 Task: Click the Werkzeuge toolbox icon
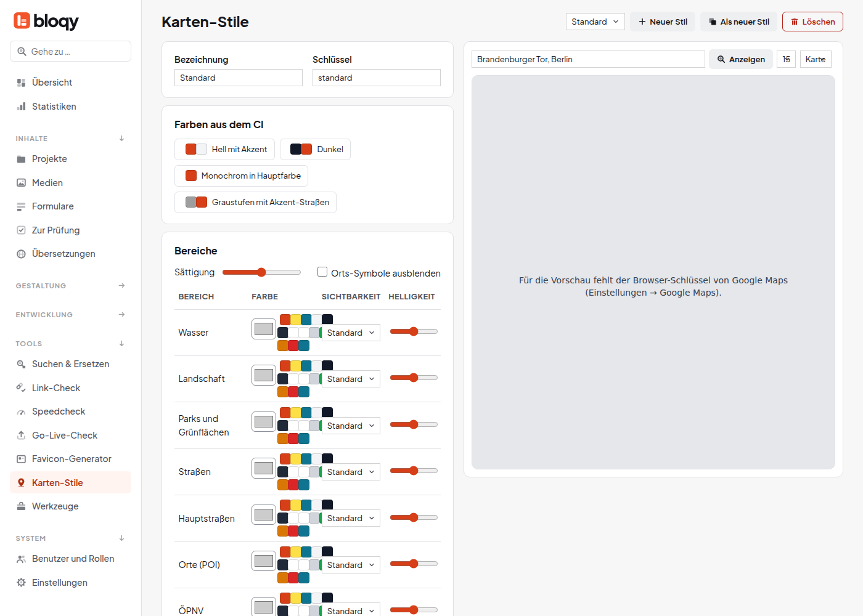[21, 506]
